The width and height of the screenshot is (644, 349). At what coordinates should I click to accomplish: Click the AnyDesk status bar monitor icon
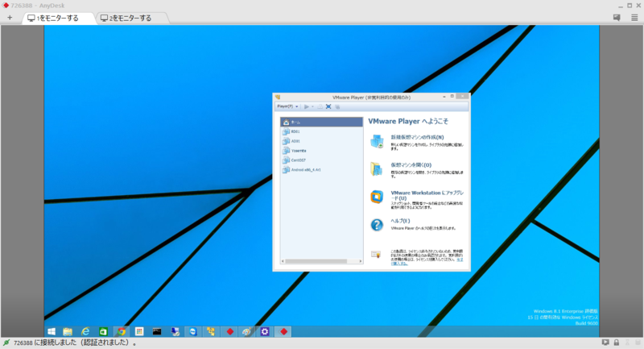[x=605, y=343]
